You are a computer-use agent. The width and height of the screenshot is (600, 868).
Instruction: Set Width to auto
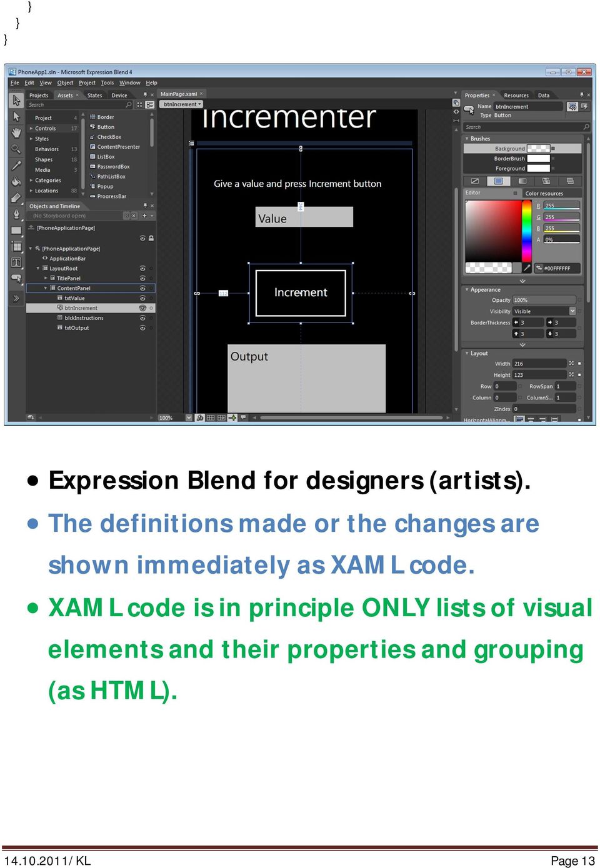[571, 363]
